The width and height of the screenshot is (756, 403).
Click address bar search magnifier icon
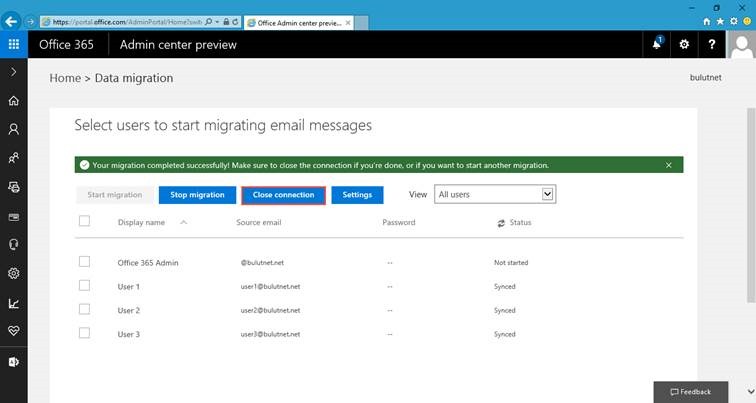point(208,22)
